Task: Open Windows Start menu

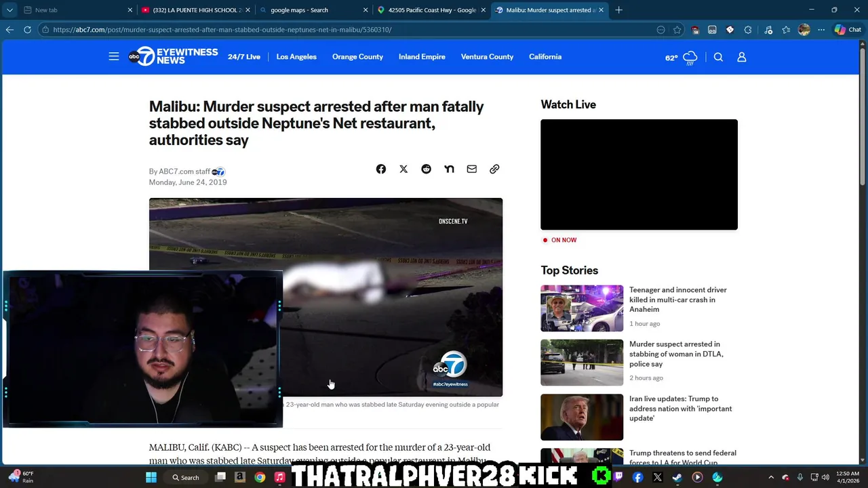Action: pos(151,477)
